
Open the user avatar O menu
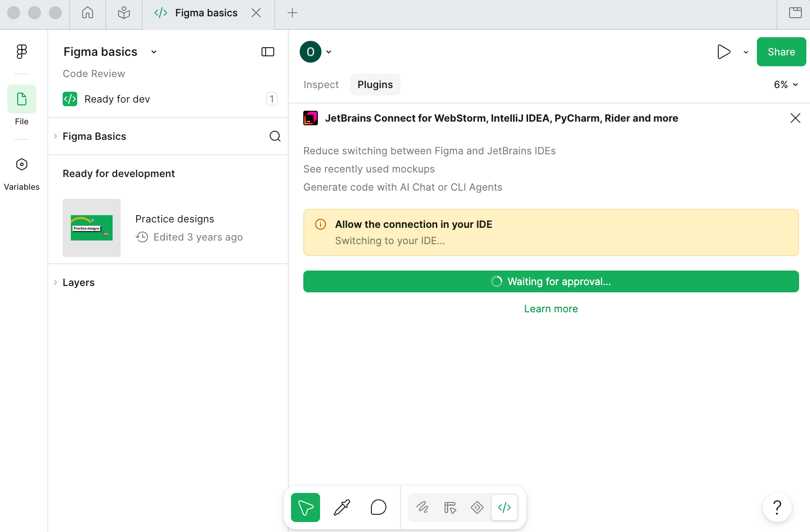pos(311,52)
